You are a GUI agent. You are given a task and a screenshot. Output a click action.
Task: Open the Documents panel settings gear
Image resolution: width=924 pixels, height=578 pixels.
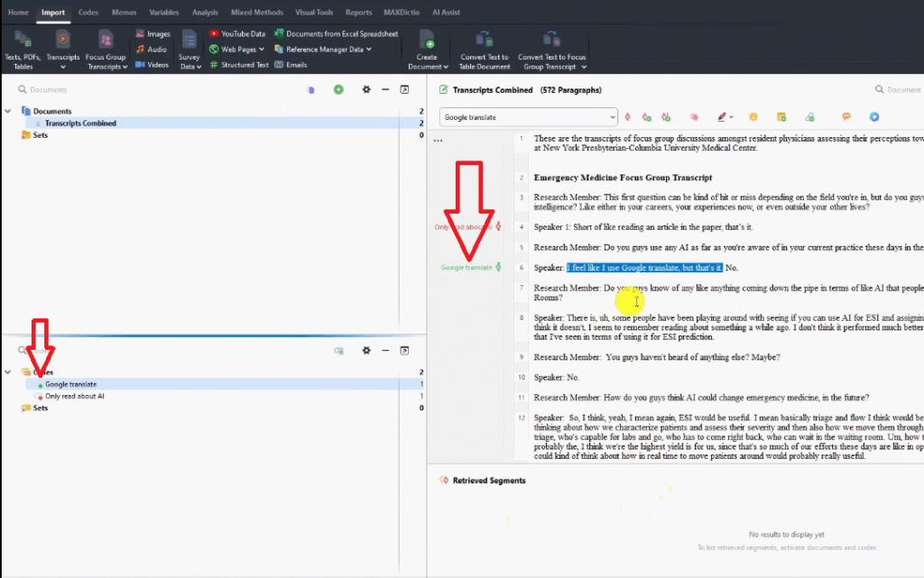[x=366, y=89]
